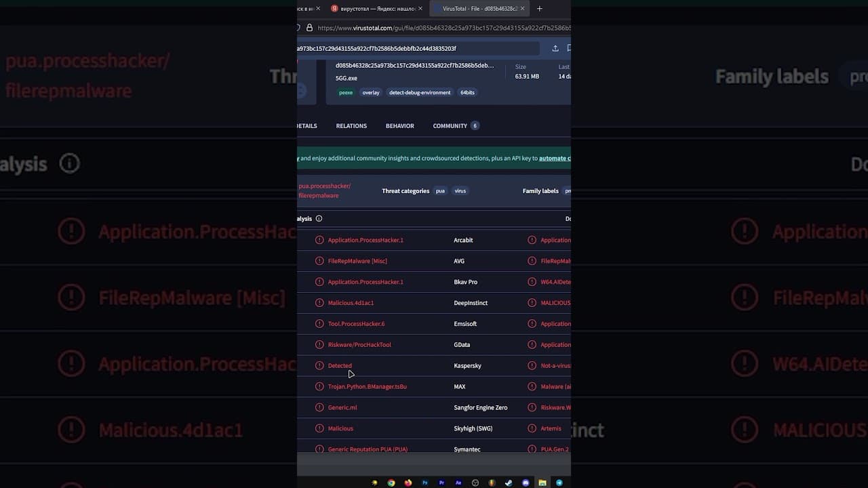Click the alert icon beside FileRepMalware [Misc]
868x488 pixels.
pyautogui.click(x=319, y=261)
